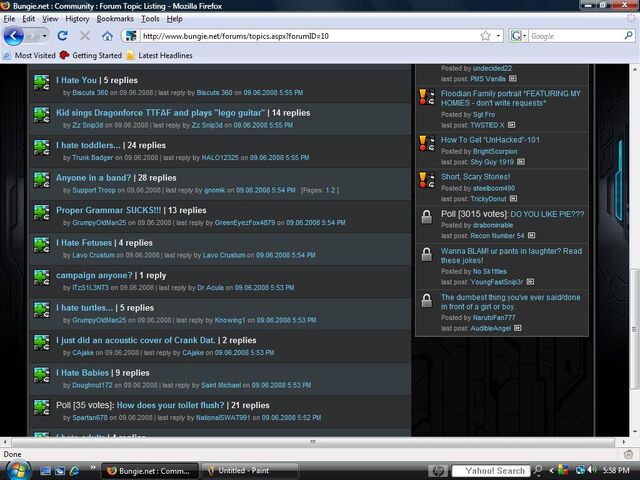
Task: Open the address bar history dropdown
Action: coord(498,36)
